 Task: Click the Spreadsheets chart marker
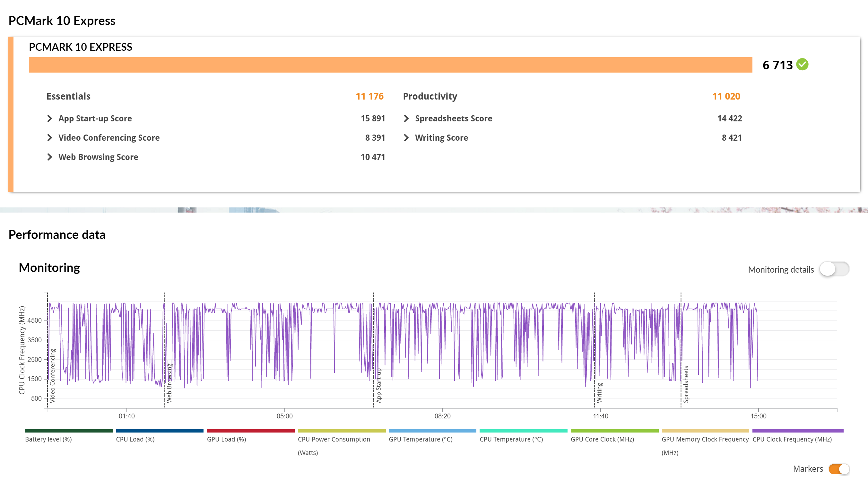(686, 384)
